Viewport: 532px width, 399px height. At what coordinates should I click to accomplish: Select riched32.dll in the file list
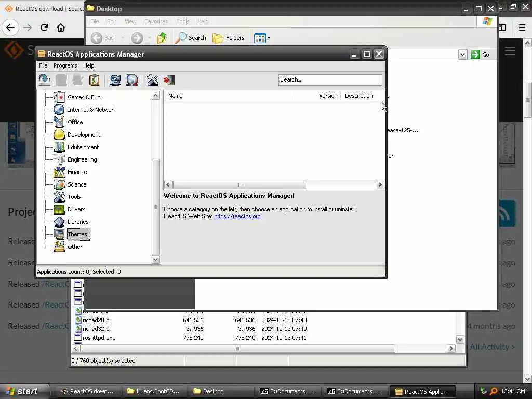[97, 329]
